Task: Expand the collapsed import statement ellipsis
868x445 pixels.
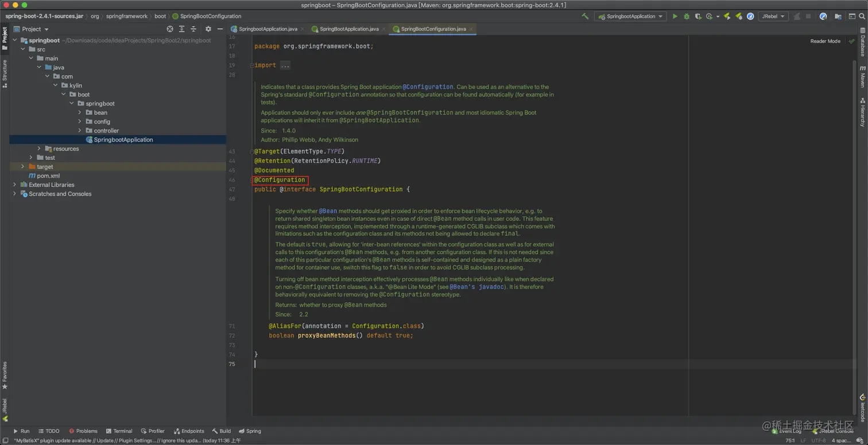Action: [285, 65]
